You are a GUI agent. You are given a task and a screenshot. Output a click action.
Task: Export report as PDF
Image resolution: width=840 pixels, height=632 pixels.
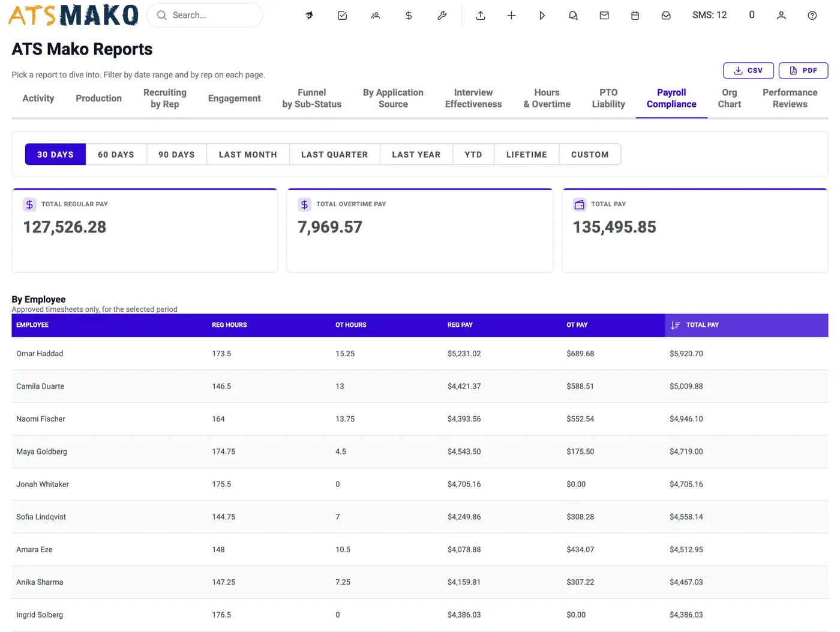[803, 70]
